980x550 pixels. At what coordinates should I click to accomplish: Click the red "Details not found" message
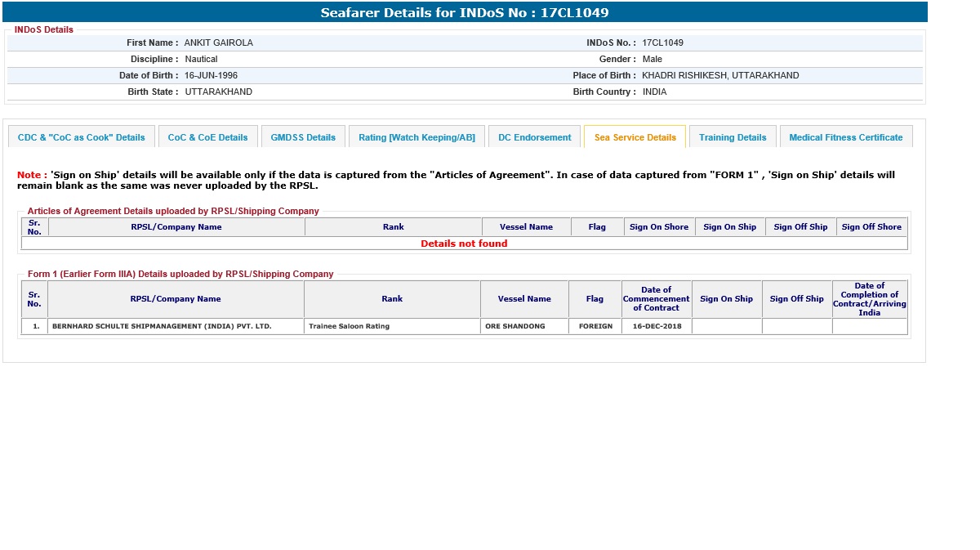[x=464, y=244]
